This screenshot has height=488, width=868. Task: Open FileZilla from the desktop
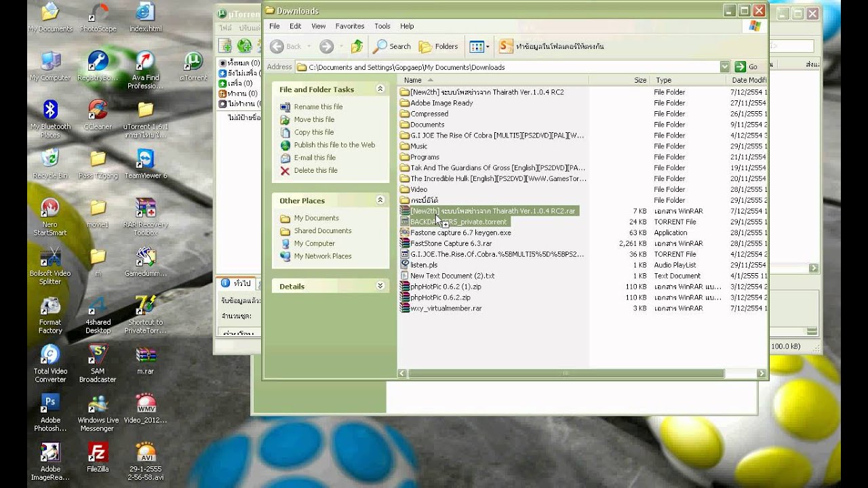click(98, 457)
